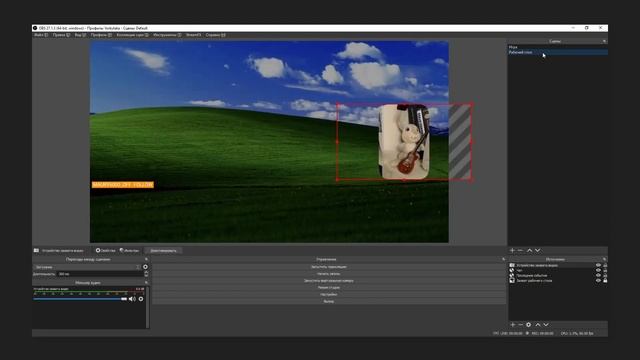The height and width of the screenshot is (360, 640).
Task: Toggle lock for the video capture device source
Action: (605, 265)
